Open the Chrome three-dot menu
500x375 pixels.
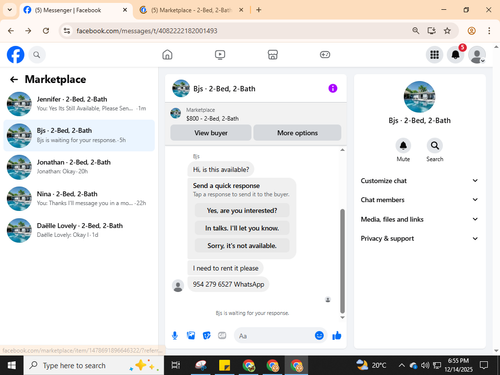pos(489,31)
